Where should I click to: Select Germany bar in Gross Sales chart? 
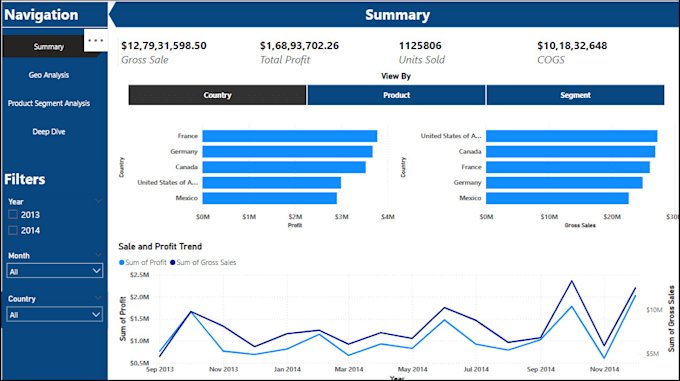tap(564, 182)
